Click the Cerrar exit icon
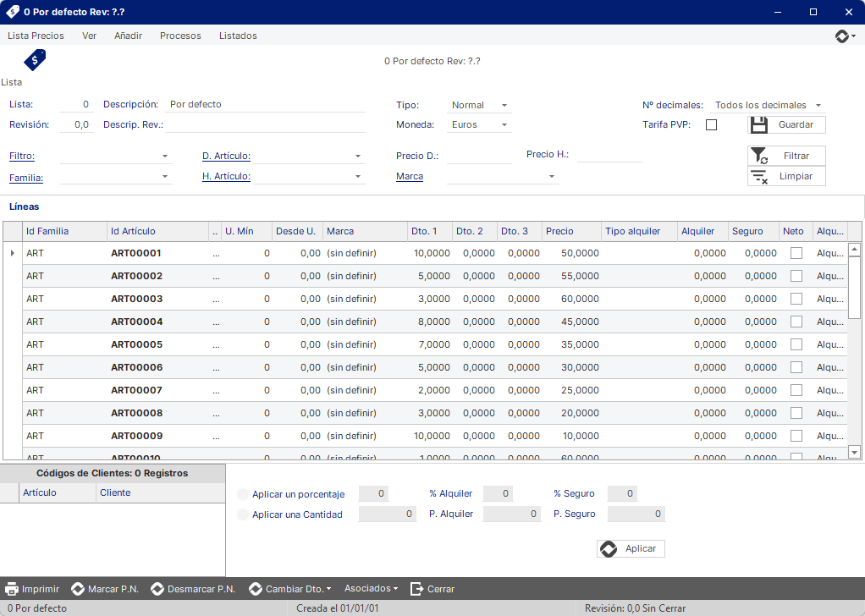Screen dimensions: 865x616 tap(416, 589)
